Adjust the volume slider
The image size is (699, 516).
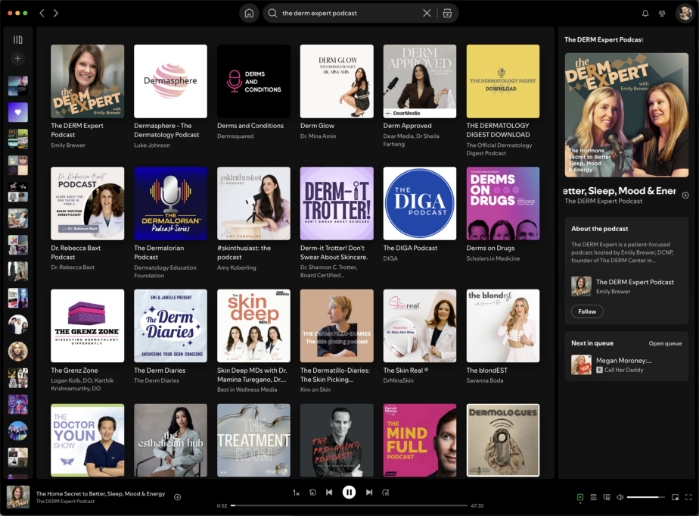(x=645, y=497)
